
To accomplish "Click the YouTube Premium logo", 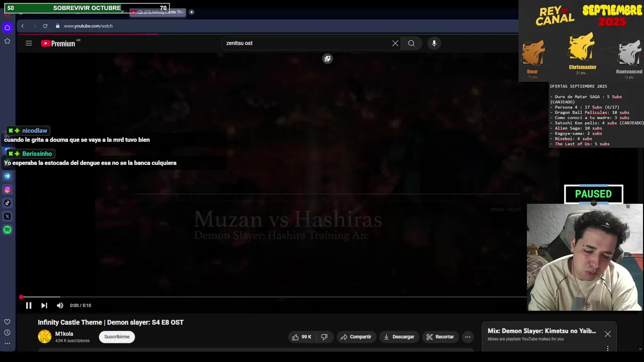I will point(58,43).
